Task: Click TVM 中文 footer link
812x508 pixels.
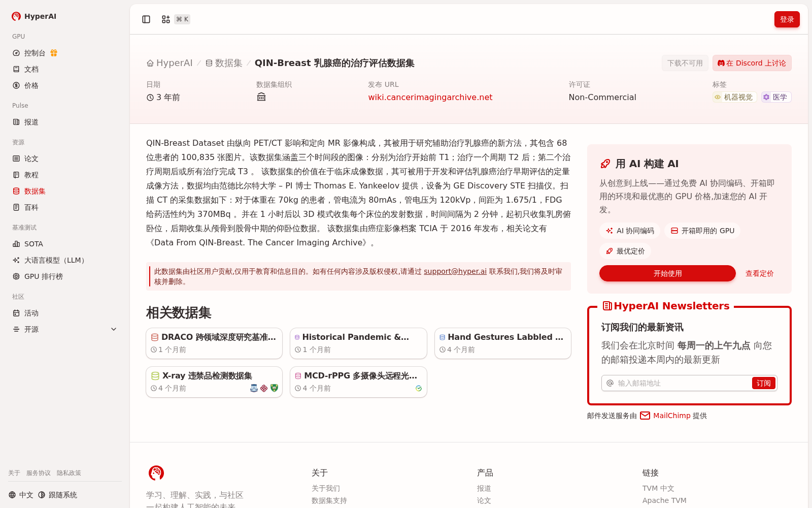Action: tap(658, 488)
